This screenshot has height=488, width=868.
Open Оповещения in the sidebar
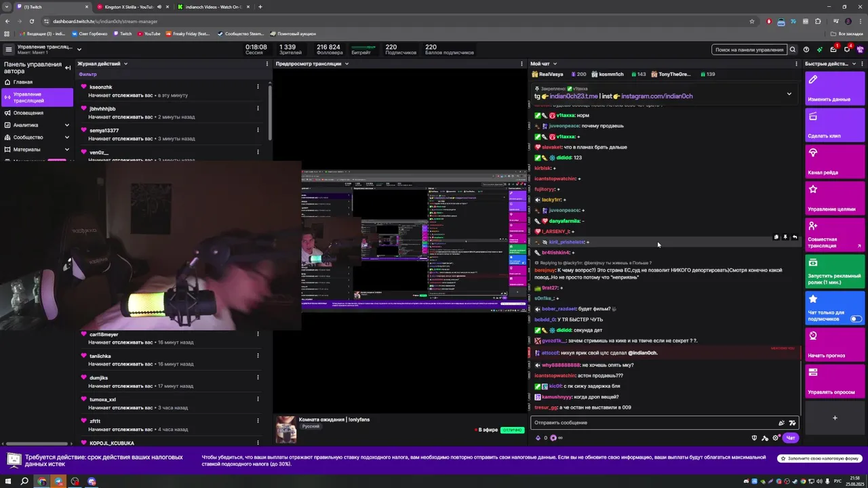[37, 113]
